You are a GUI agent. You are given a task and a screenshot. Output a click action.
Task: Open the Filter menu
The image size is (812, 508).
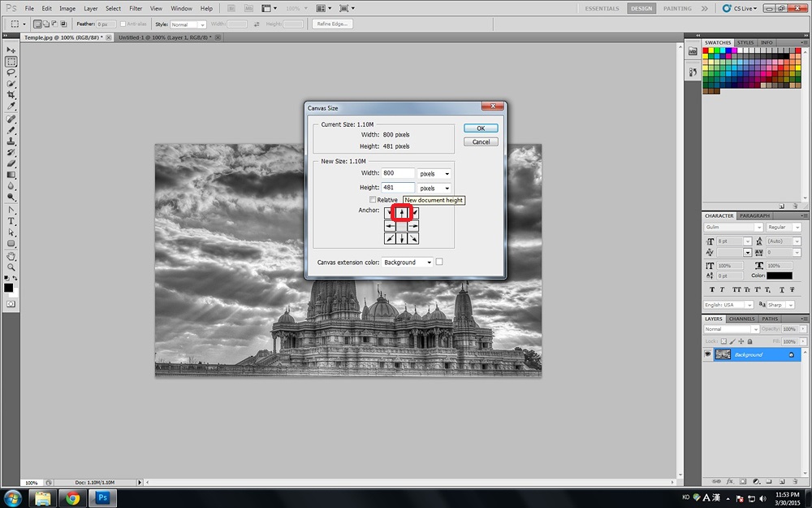pos(136,8)
